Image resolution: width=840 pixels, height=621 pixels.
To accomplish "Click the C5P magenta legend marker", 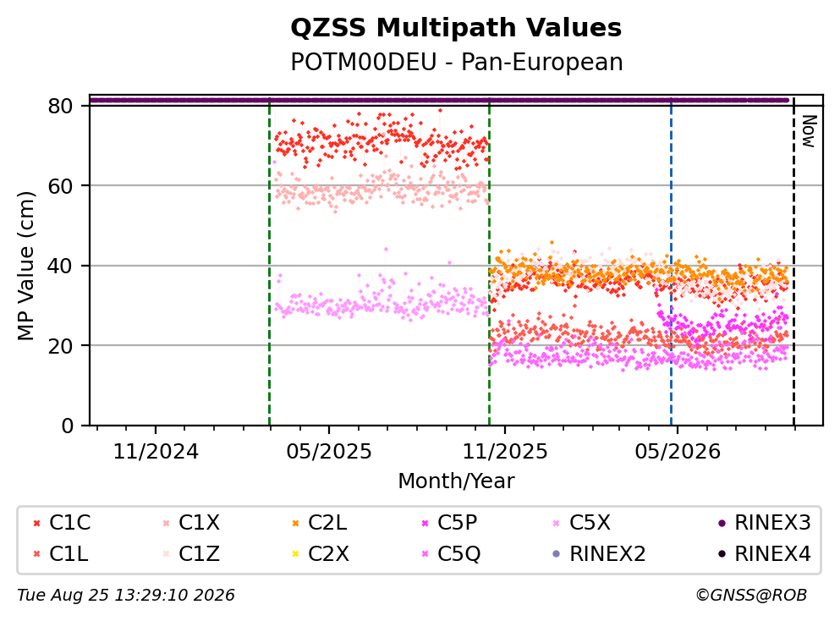I will [425, 523].
